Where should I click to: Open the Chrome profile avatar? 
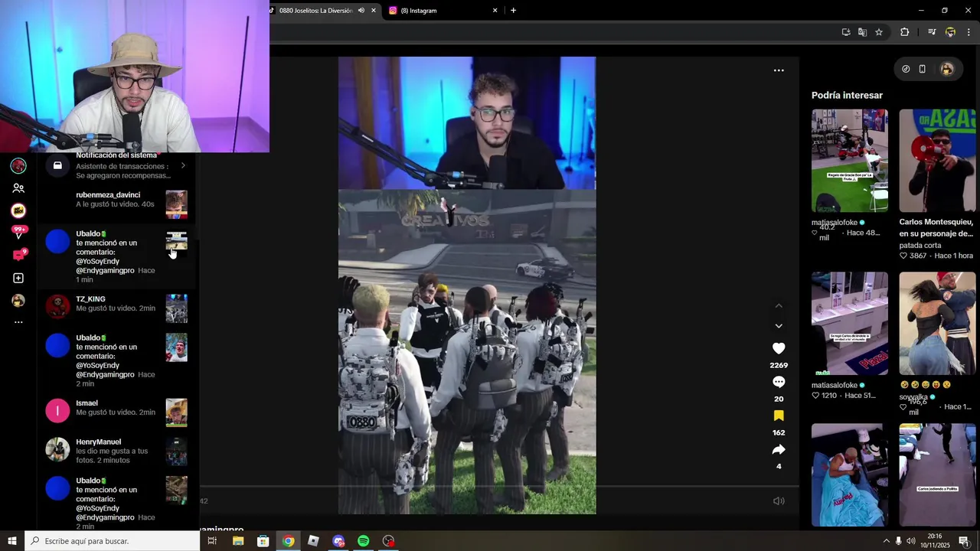(950, 32)
